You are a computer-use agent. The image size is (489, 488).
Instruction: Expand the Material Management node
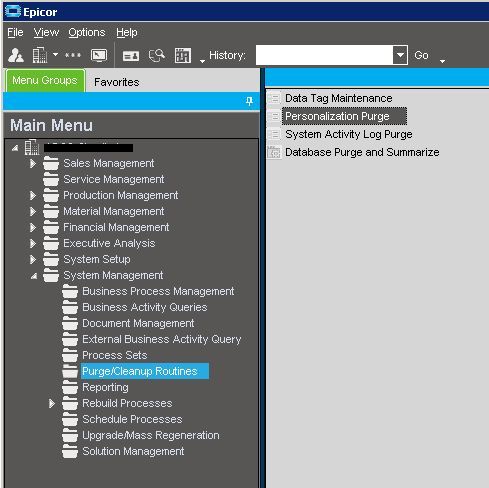click(33, 211)
